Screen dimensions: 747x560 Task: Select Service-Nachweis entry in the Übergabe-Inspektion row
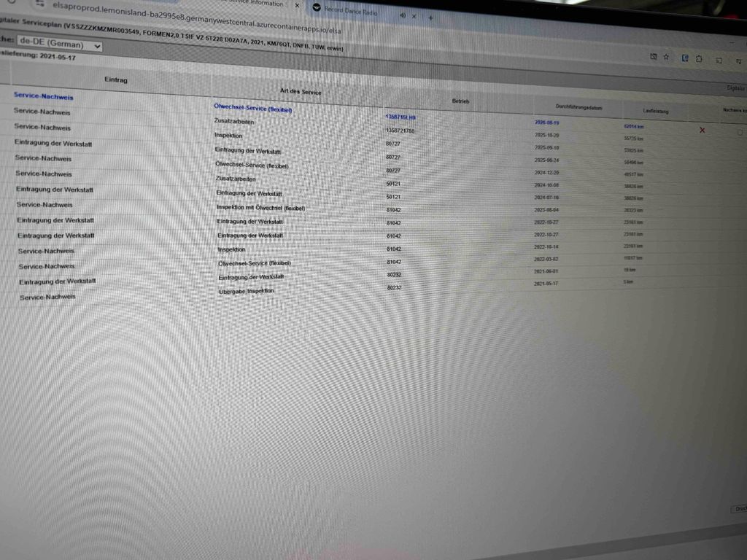point(47,297)
